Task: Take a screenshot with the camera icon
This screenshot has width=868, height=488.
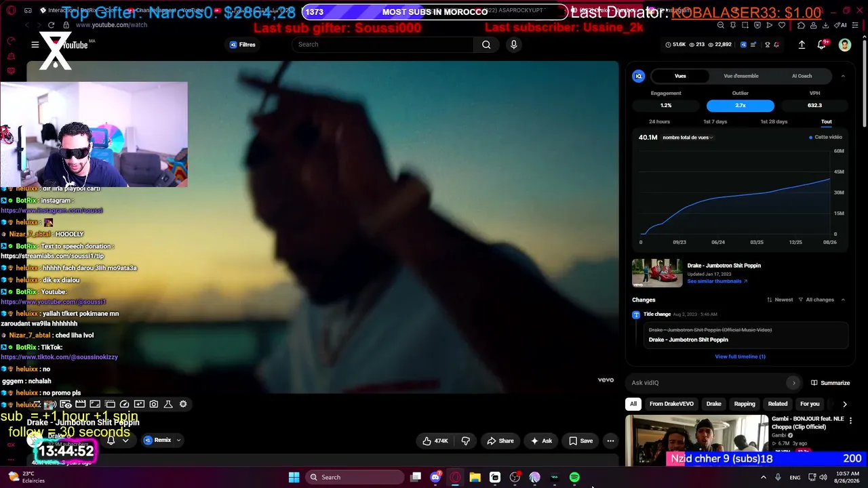Action: 154,404
